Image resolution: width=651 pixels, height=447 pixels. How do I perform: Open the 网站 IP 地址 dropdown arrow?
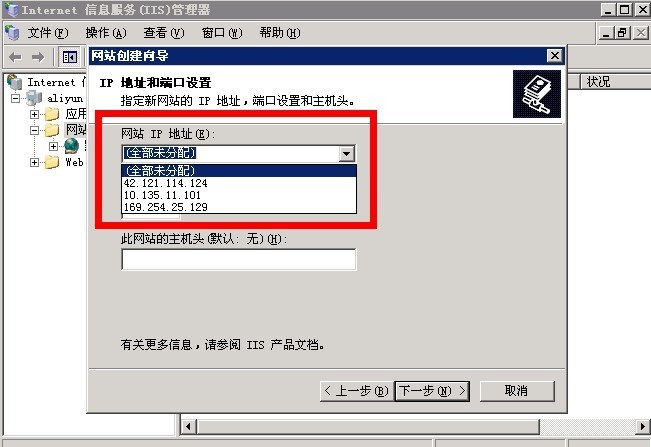click(346, 154)
